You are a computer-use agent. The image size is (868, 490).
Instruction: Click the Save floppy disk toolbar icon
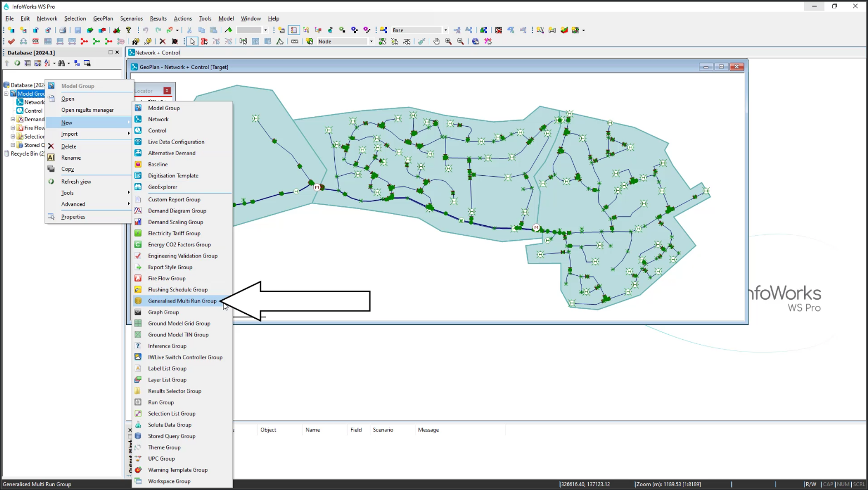78,30
